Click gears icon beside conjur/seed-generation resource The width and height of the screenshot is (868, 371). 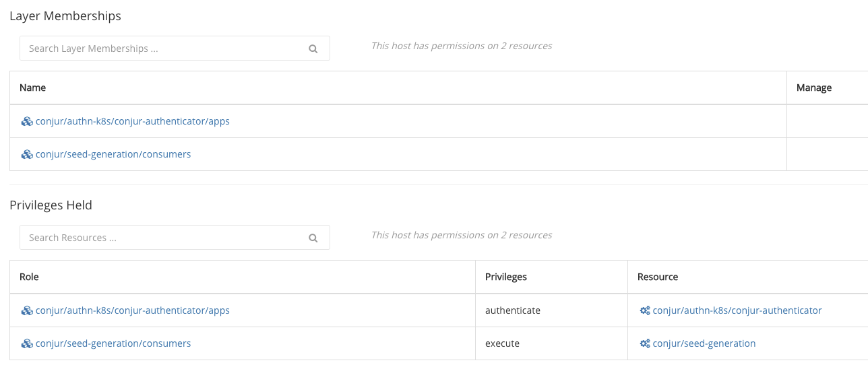click(645, 343)
